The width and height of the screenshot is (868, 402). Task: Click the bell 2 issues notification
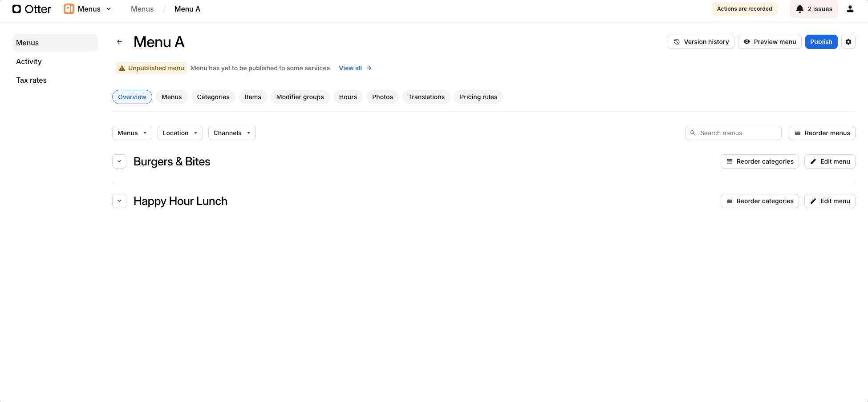click(813, 9)
